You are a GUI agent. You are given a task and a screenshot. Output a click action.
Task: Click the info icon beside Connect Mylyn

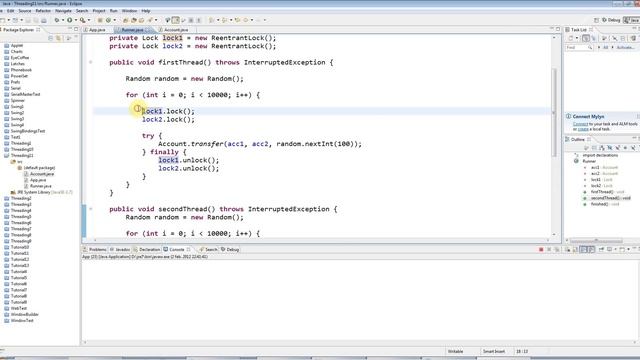568,116
